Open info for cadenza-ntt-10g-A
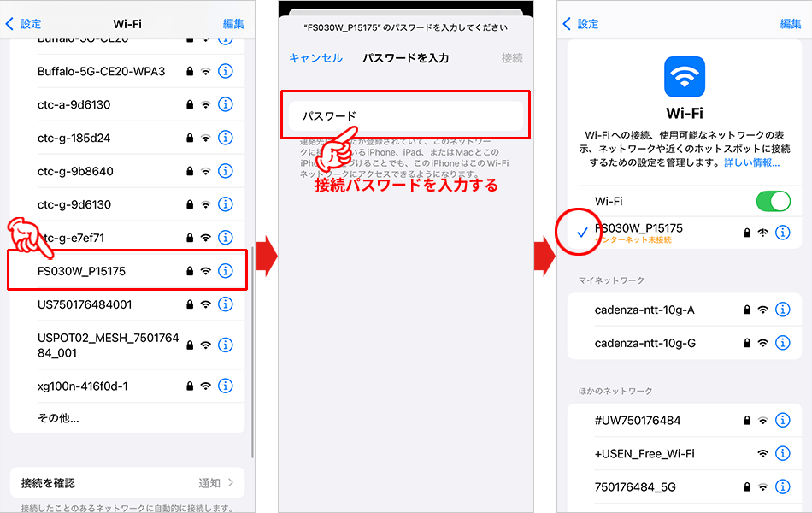This screenshot has height=513, width=812. (783, 310)
